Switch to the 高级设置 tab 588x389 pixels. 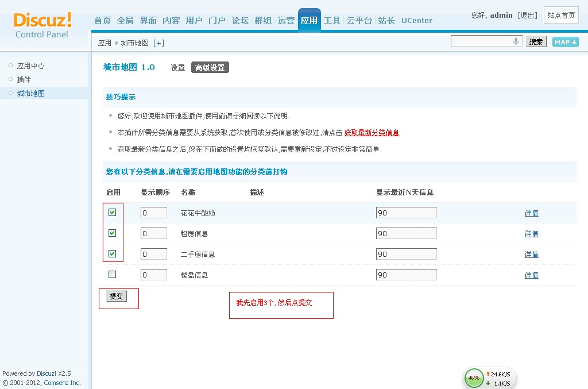pos(210,68)
